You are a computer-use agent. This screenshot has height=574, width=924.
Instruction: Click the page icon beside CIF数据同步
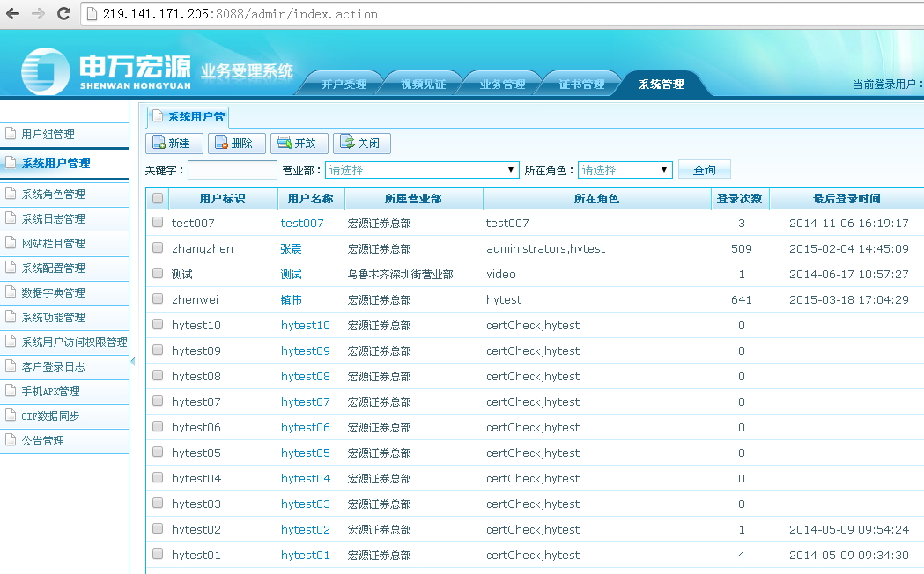click(10, 416)
